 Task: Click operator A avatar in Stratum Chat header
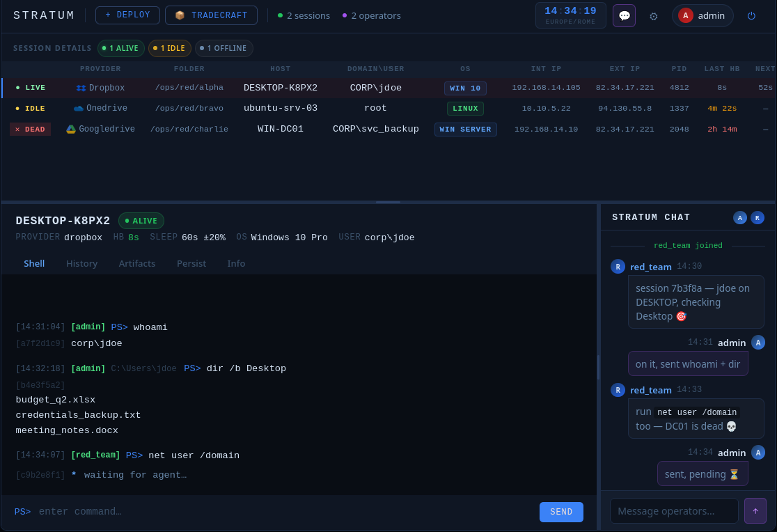click(x=739, y=218)
